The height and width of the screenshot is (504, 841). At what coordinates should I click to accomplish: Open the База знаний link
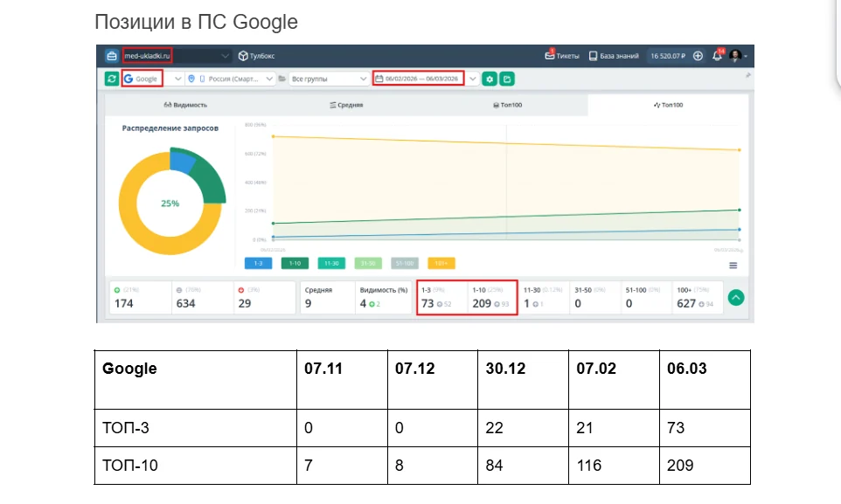coord(615,56)
